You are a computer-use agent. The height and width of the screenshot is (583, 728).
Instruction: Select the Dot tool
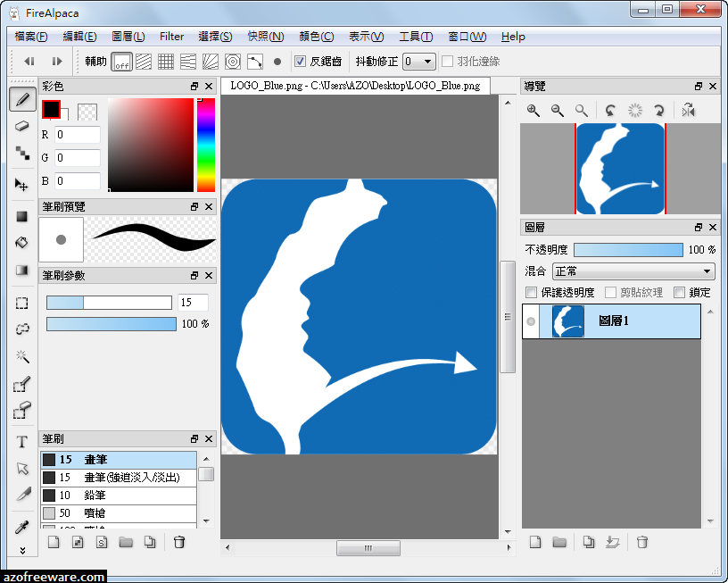[x=22, y=153]
